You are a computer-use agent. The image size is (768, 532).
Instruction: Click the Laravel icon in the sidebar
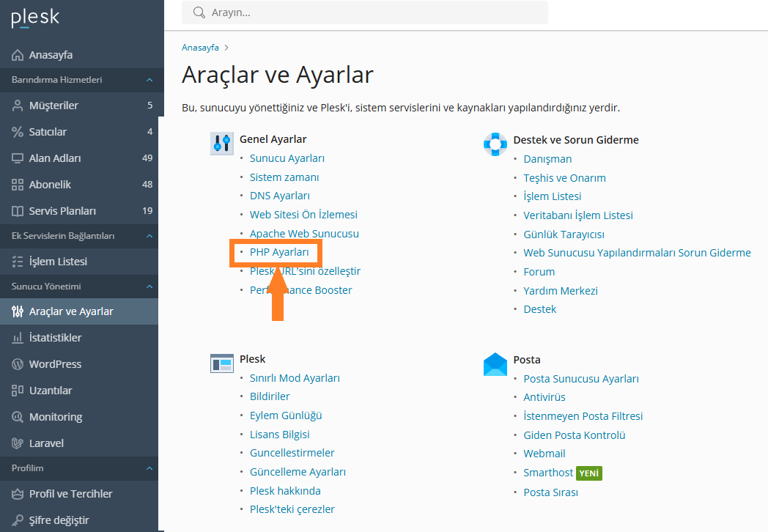[x=18, y=443]
